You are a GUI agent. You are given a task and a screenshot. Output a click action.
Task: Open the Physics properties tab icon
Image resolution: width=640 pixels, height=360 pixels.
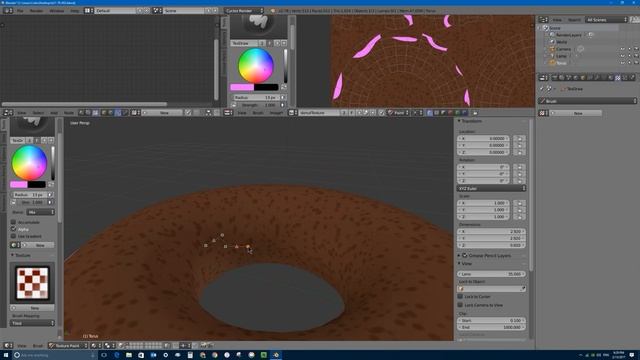[632, 77]
